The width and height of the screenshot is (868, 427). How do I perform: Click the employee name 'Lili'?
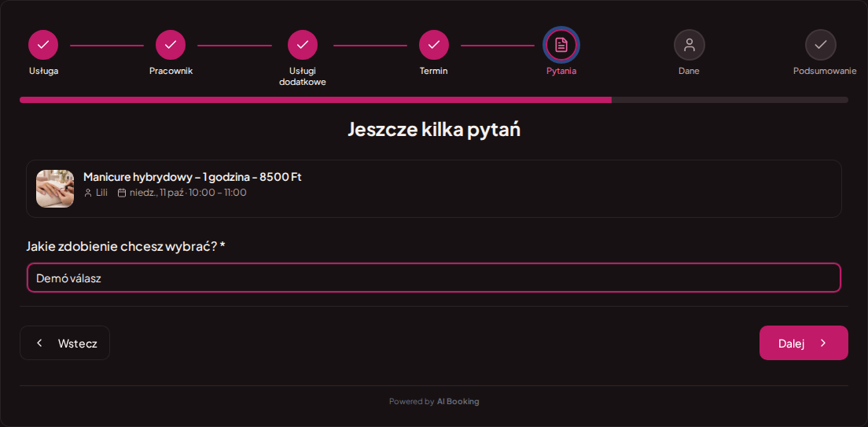point(102,193)
